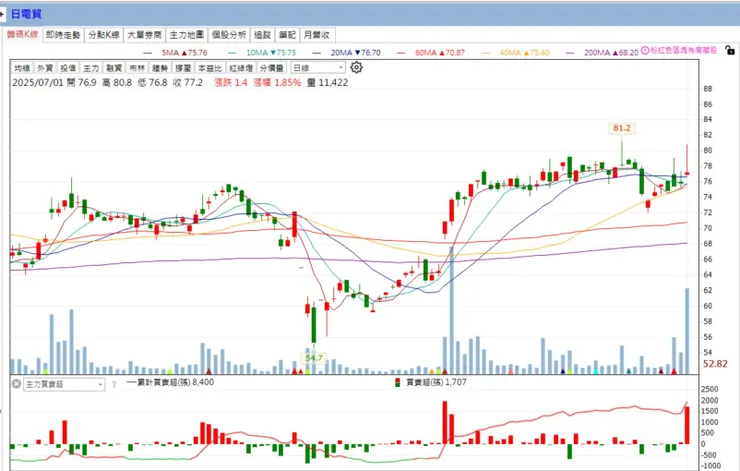Open the chart settings gear icon

coord(356,67)
